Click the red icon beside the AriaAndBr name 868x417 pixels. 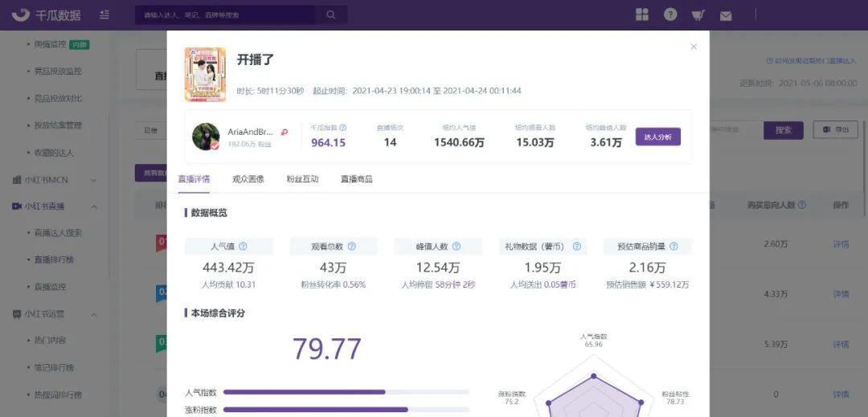(x=285, y=133)
